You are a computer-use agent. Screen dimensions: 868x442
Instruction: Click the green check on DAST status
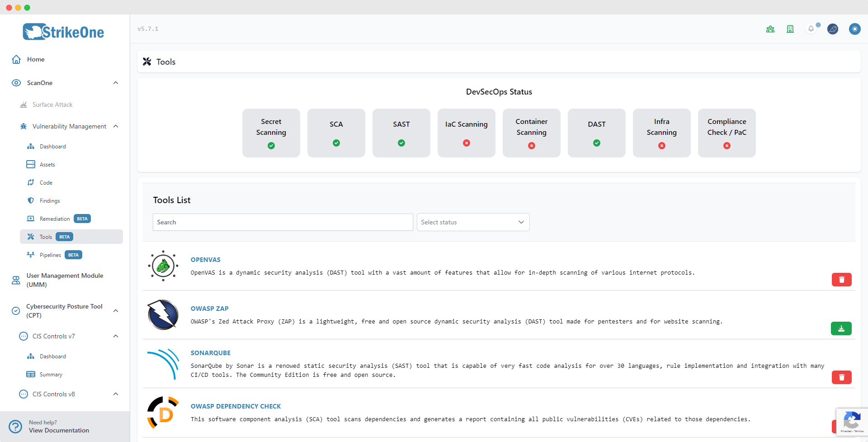[x=596, y=143]
